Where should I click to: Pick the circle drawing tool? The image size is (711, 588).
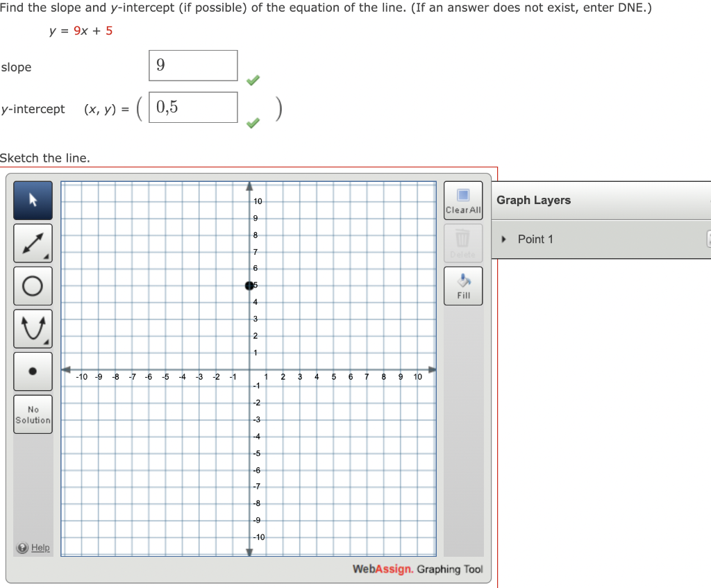[33, 286]
